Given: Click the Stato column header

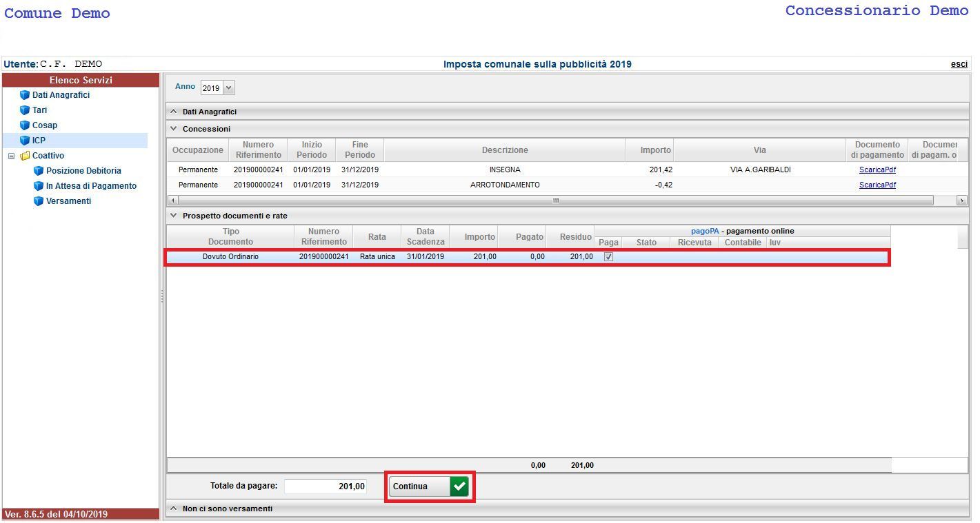Looking at the screenshot, I should tap(646, 243).
